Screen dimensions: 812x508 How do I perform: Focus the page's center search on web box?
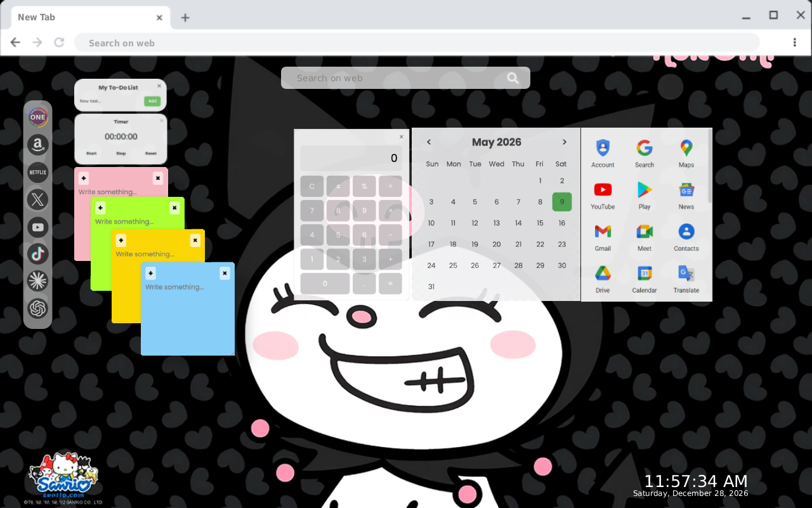(x=405, y=78)
